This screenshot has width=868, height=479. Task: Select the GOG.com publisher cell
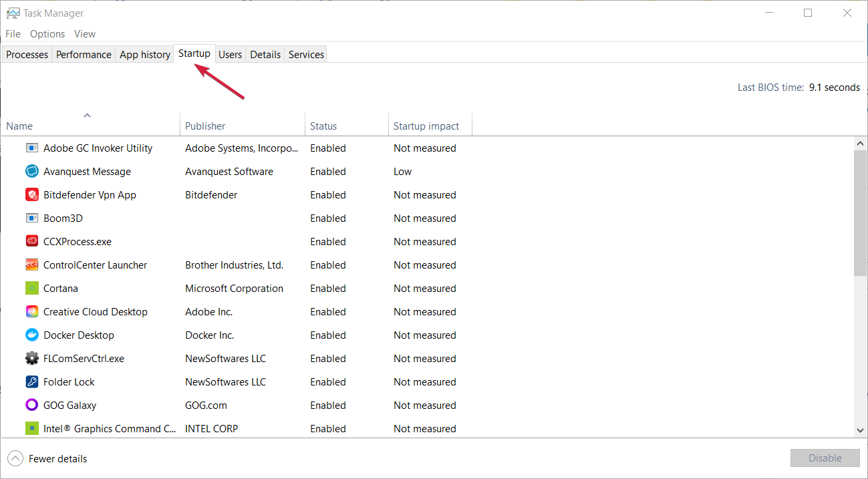click(x=206, y=406)
